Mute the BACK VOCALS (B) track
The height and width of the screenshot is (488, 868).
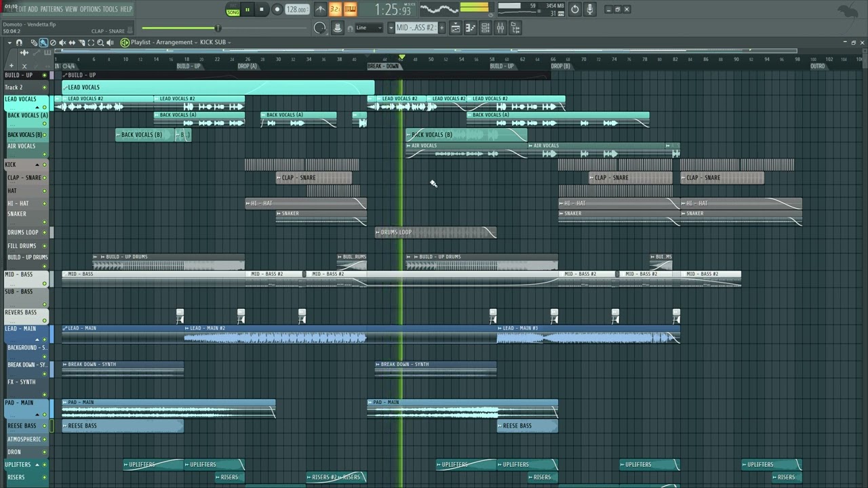coord(45,134)
